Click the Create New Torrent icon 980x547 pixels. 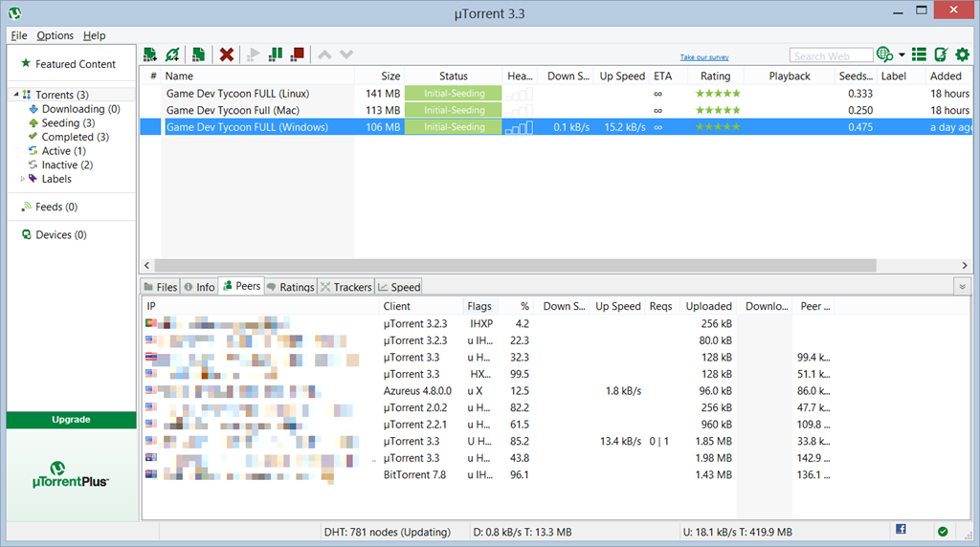pyautogui.click(x=198, y=55)
